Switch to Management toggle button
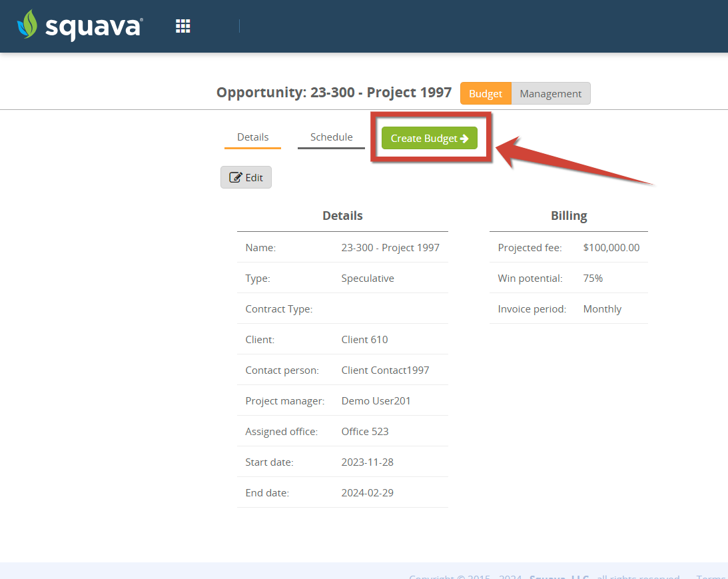 (x=551, y=93)
